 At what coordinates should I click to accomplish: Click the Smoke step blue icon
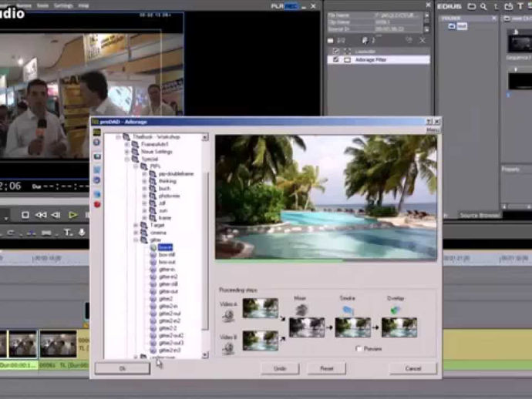pyautogui.click(x=348, y=310)
